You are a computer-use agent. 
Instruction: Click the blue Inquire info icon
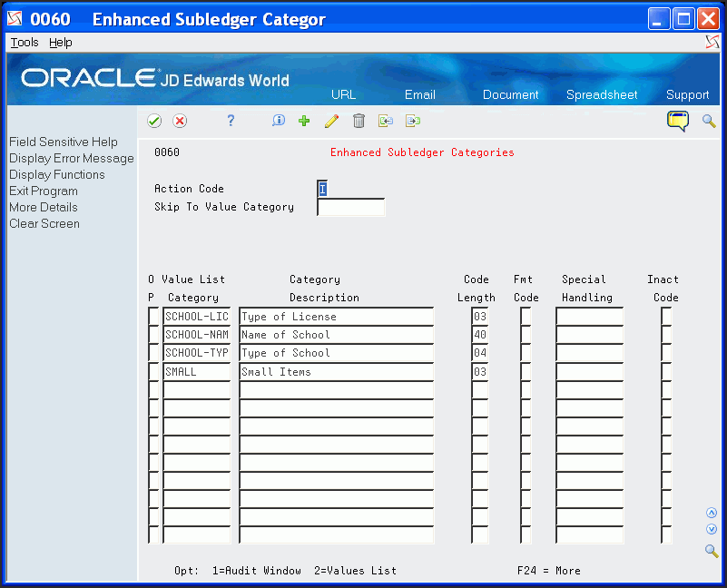tap(279, 121)
